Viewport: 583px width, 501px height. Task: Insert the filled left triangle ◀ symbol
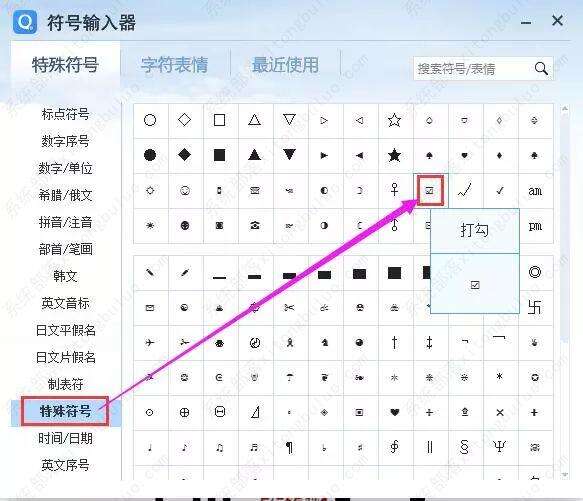(359, 155)
